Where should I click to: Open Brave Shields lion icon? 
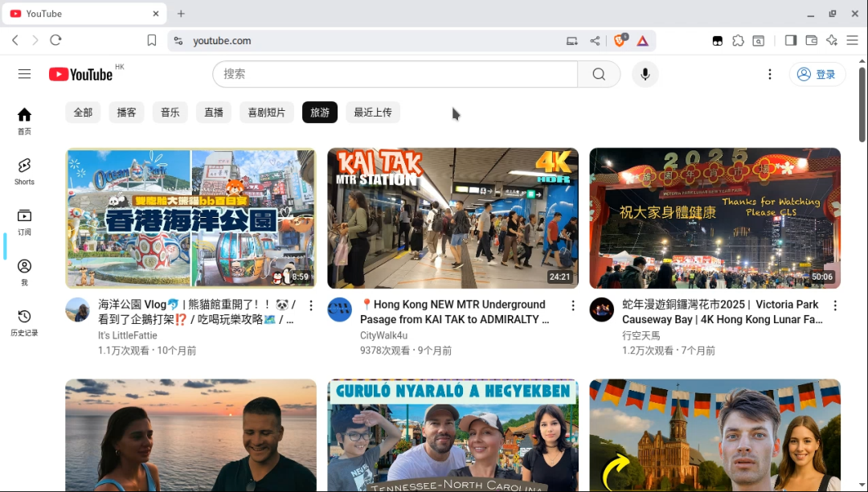click(620, 40)
